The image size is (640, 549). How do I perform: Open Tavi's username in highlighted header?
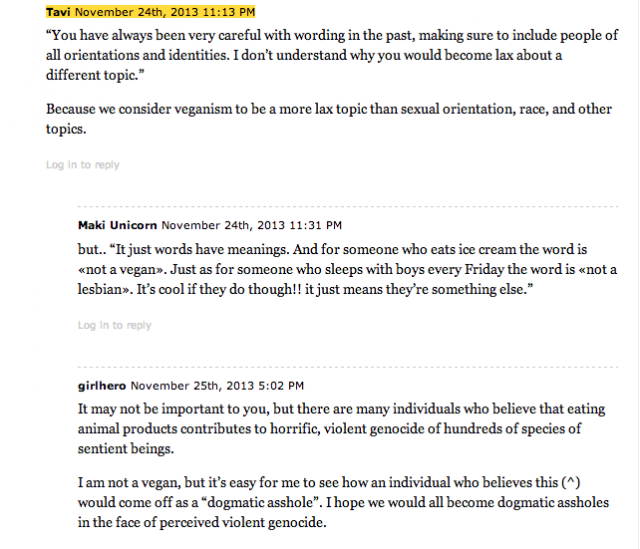click(58, 12)
